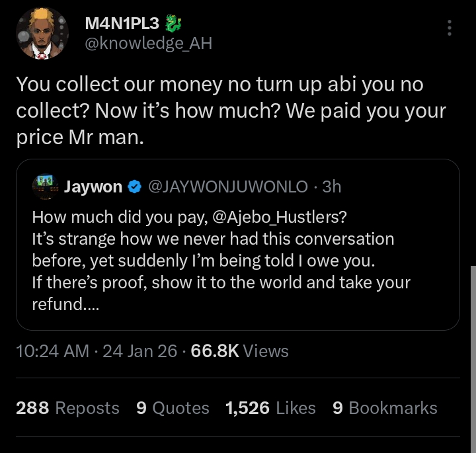Open the @knowledge_AH handle
The width and height of the screenshot is (476, 453).
coord(148,44)
